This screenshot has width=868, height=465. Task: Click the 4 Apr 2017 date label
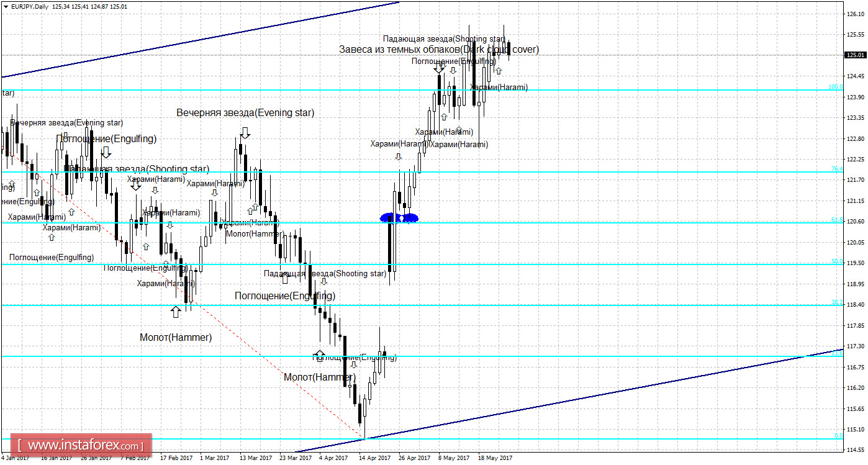click(333, 458)
